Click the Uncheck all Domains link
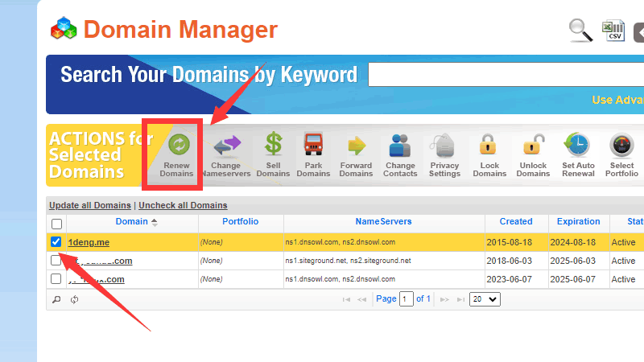This screenshot has width=644, height=362. tap(183, 205)
